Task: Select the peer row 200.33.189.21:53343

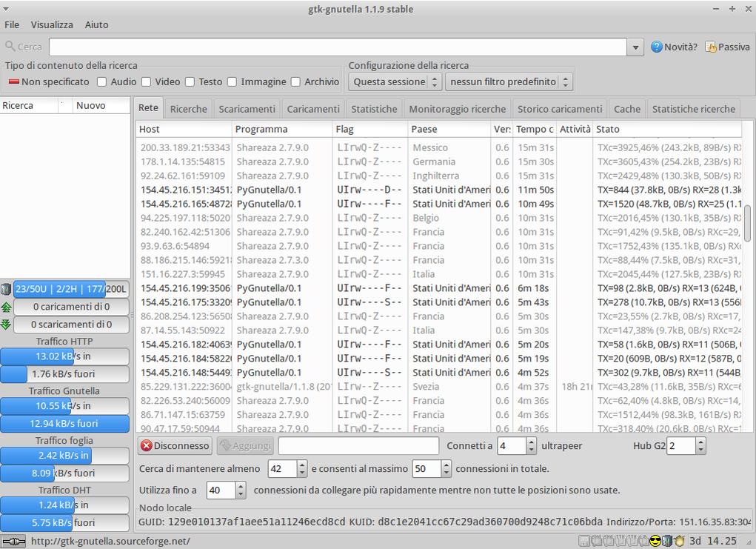Action: 439,147
